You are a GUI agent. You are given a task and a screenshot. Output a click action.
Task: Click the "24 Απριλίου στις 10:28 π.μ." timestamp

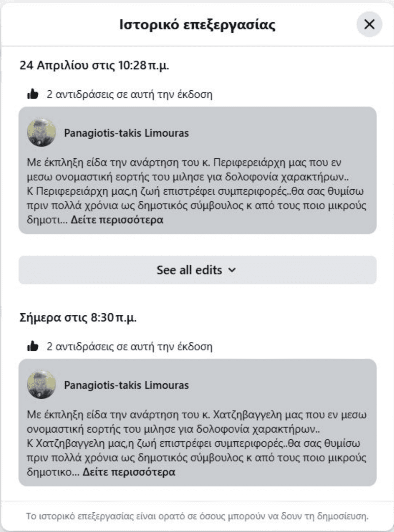(x=94, y=65)
